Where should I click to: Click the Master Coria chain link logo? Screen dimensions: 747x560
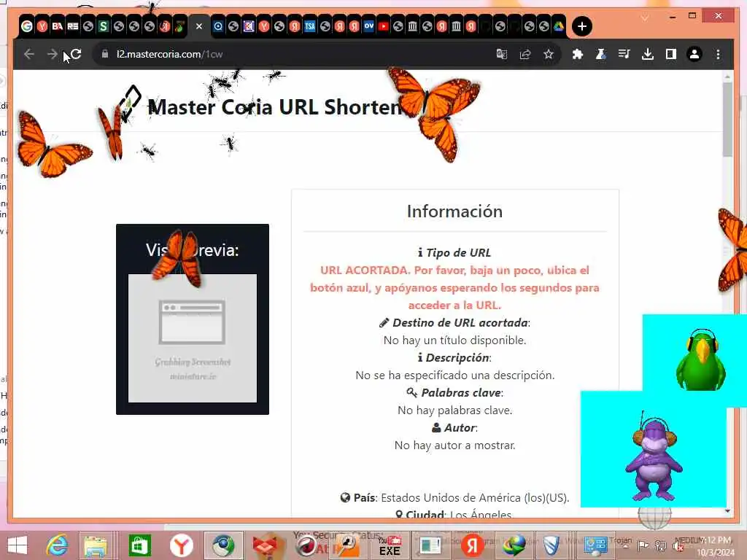(x=130, y=104)
